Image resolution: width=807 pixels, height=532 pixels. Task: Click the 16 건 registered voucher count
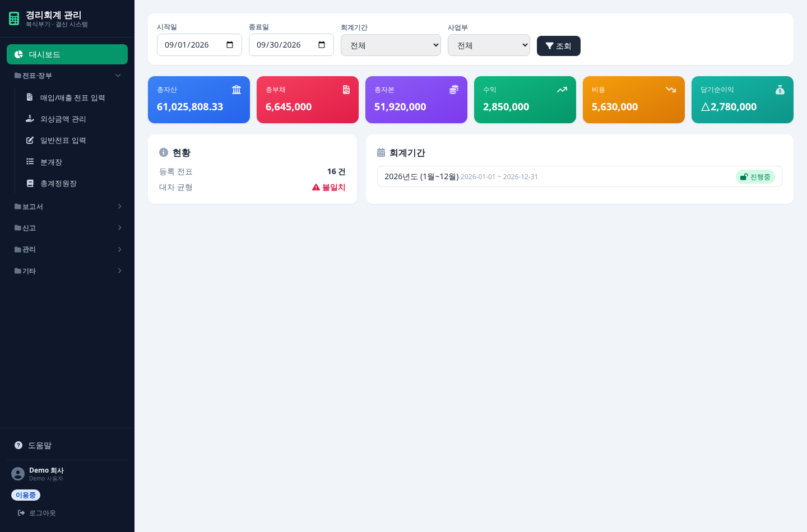(x=336, y=171)
